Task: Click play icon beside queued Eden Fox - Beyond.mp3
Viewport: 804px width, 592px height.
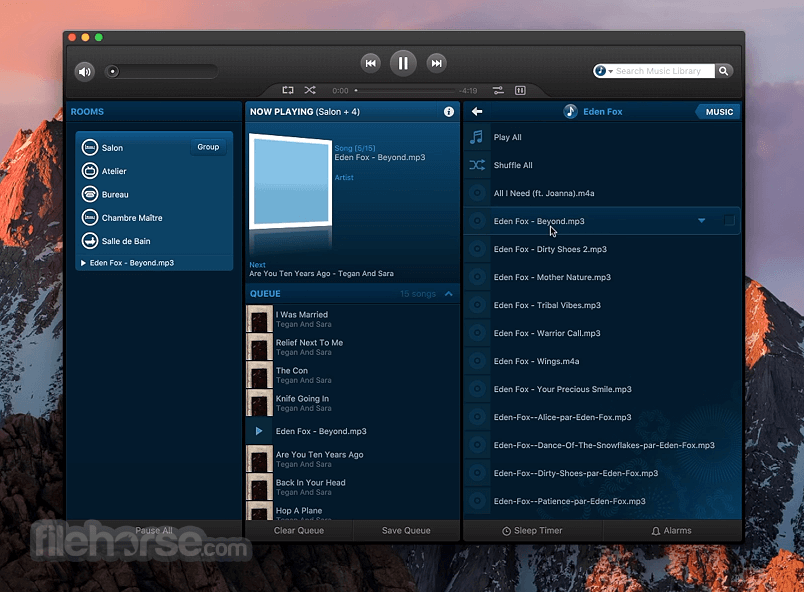Action: tap(259, 431)
